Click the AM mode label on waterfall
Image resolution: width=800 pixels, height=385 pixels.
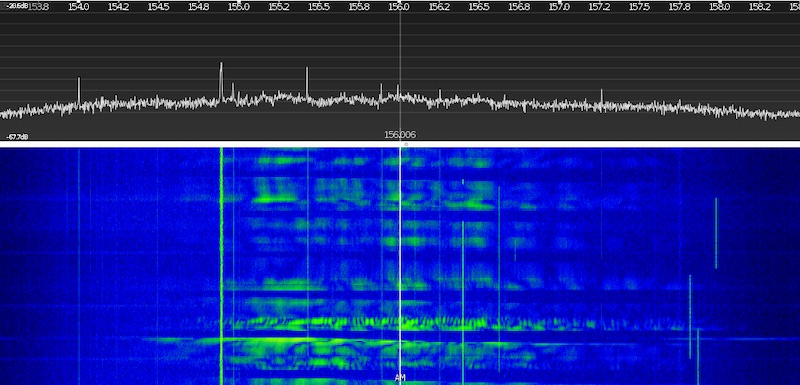(x=400, y=378)
